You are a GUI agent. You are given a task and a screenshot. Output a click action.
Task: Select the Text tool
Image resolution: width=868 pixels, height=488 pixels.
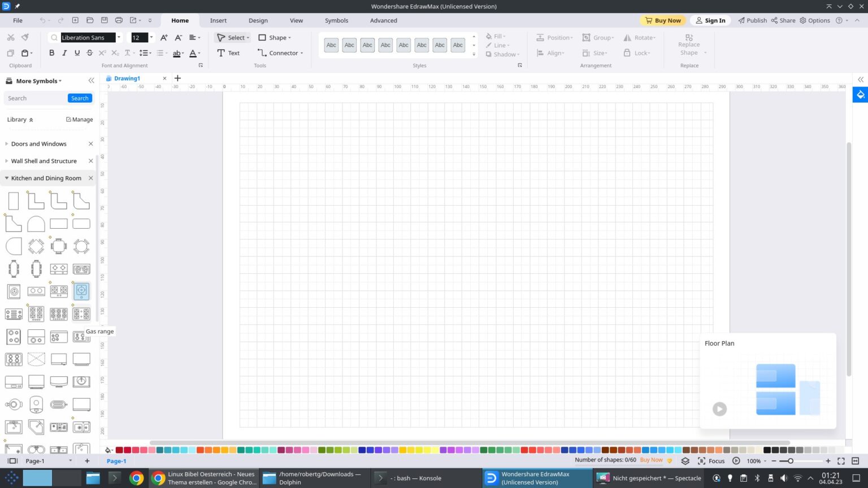point(228,53)
